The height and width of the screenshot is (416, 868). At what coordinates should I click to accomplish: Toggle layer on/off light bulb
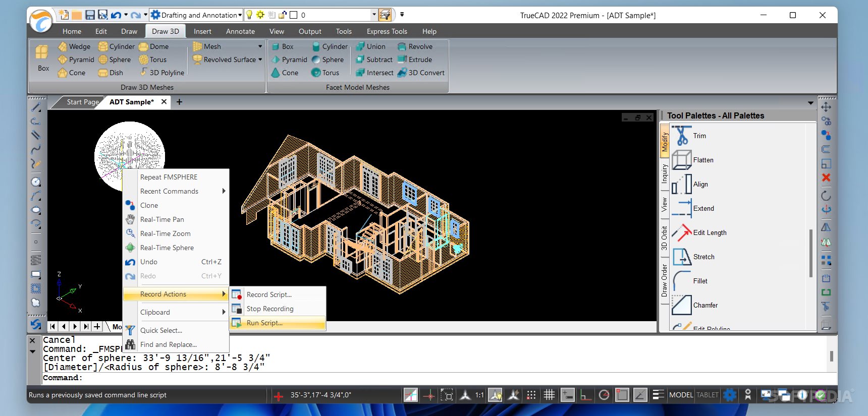(249, 15)
